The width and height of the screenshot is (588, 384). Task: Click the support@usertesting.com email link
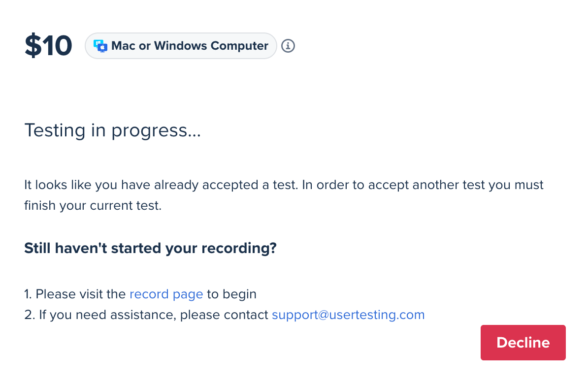[348, 315]
